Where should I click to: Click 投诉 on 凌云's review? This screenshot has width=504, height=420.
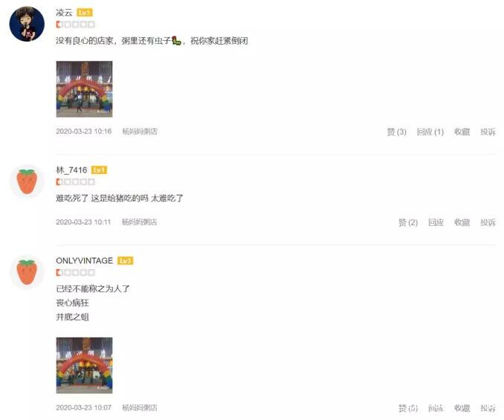pos(488,132)
